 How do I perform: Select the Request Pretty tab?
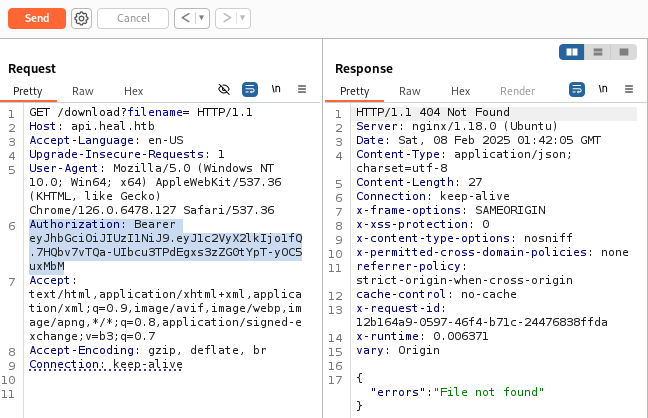tap(28, 91)
